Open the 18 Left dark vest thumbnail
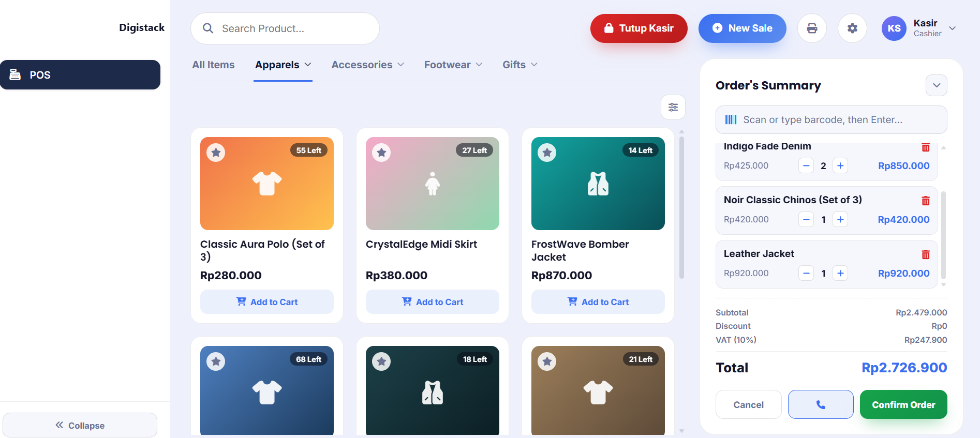980x438 pixels. [x=433, y=390]
